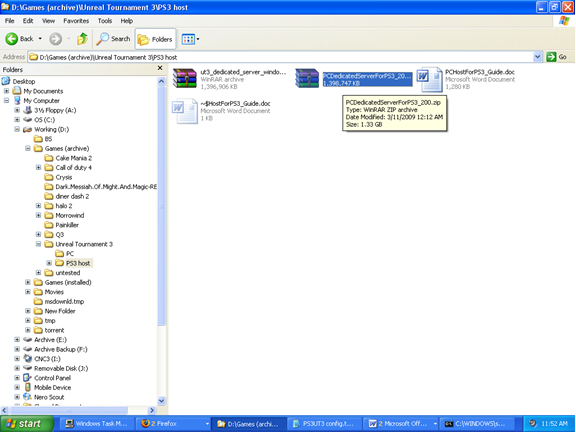Select the Mobile Device icon
This screenshot has width=576, height=433.
pos(28,387)
